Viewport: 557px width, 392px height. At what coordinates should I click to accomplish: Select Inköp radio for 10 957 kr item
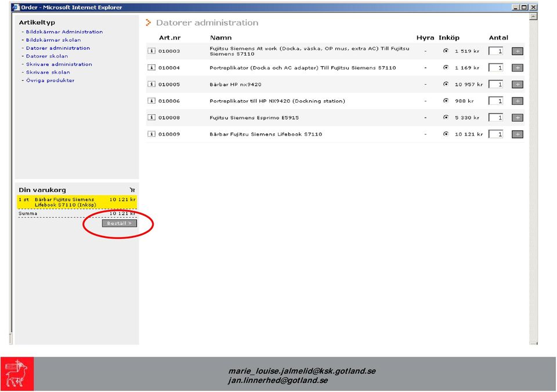point(446,84)
